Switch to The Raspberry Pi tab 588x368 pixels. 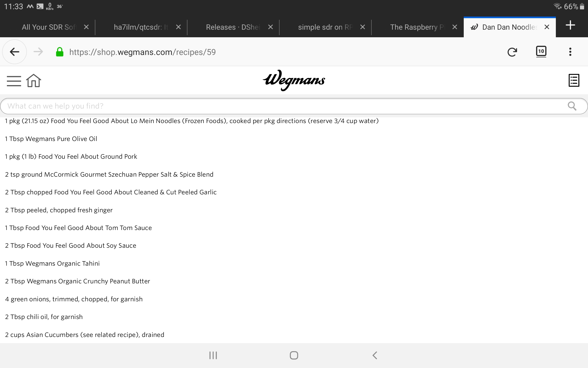[x=417, y=27]
